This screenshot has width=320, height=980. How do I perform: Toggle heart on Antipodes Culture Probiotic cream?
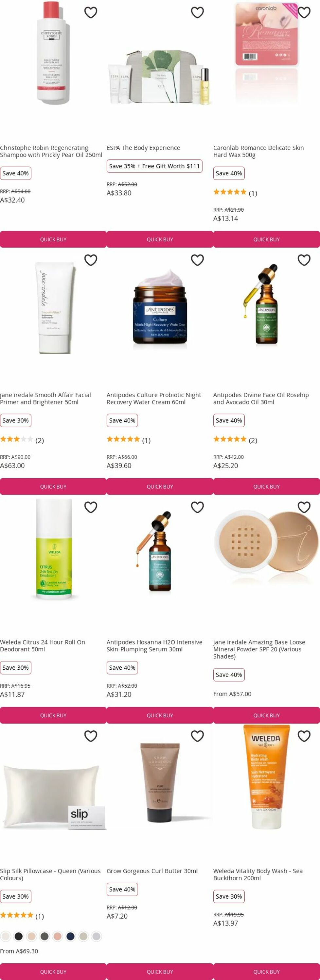[197, 260]
